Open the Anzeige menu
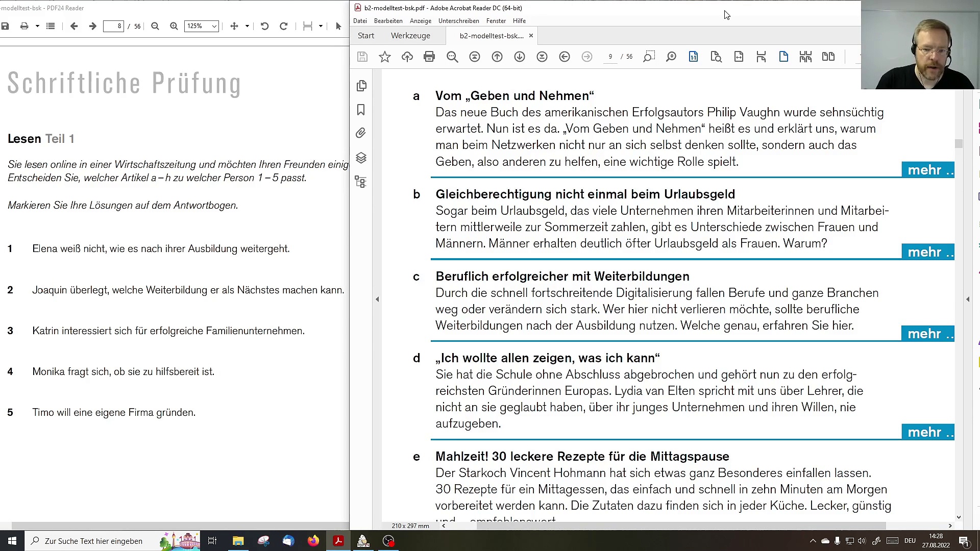The width and height of the screenshot is (980, 551). (x=421, y=21)
